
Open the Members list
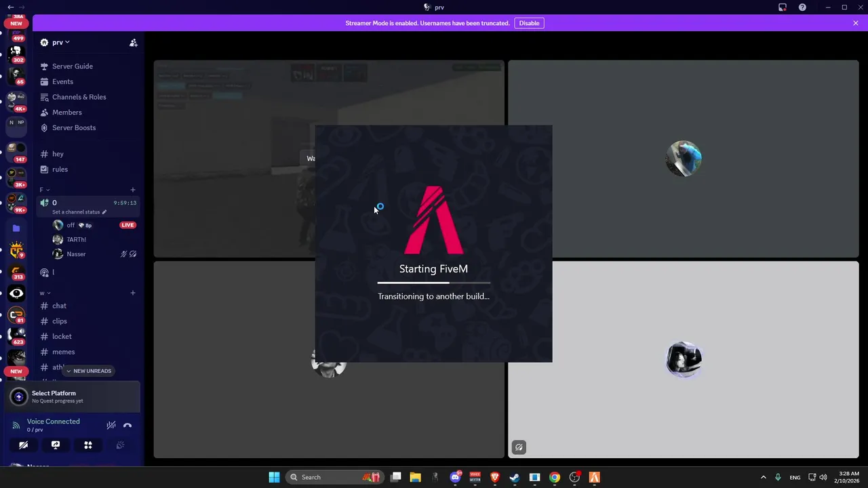click(66, 113)
